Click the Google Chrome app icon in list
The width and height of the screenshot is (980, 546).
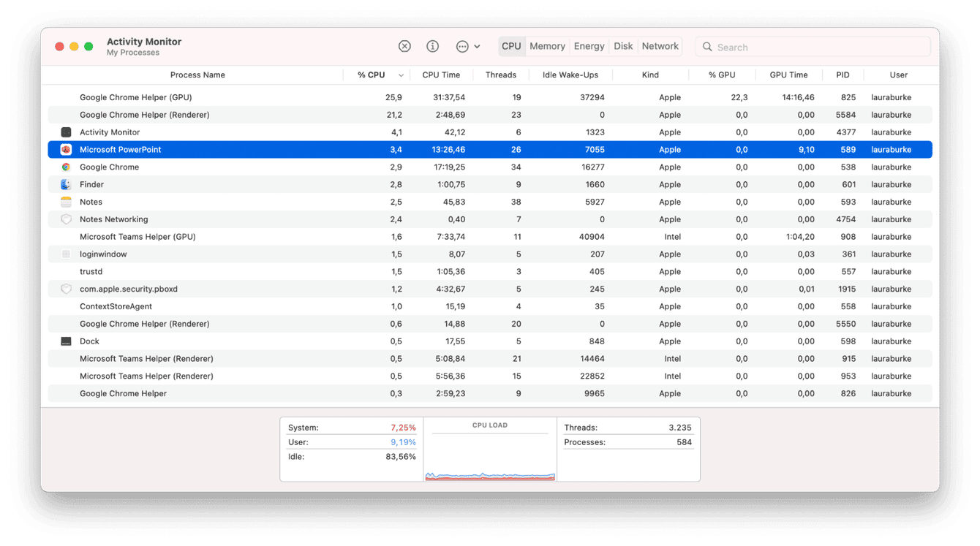66,167
